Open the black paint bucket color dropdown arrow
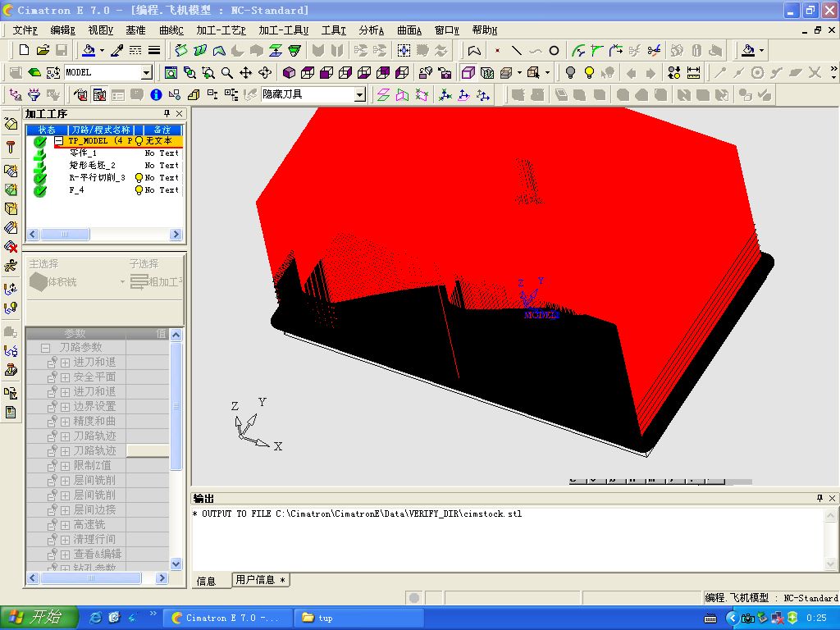The width and height of the screenshot is (840, 630). tap(761, 50)
